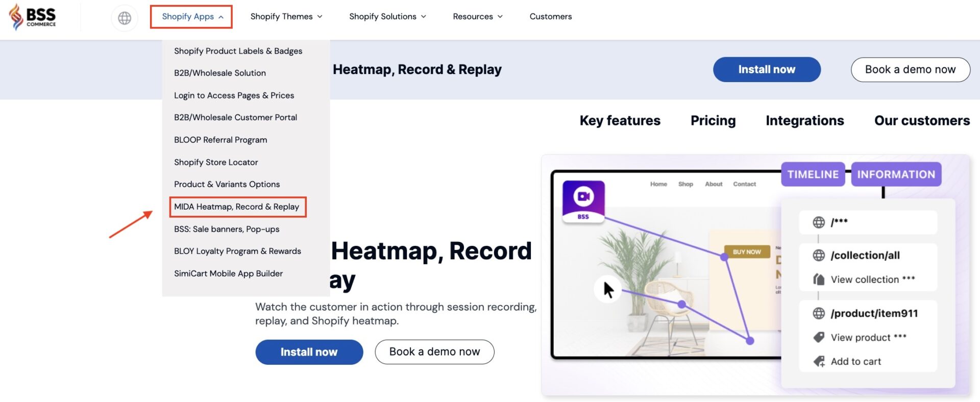Select Shopify Store Locator menu item
The height and width of the screenshot is (402, 980).
tap(216, 162)
